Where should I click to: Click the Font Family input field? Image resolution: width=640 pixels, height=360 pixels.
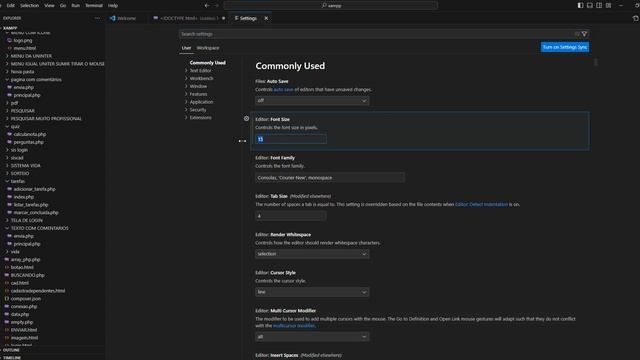[330, 178]
